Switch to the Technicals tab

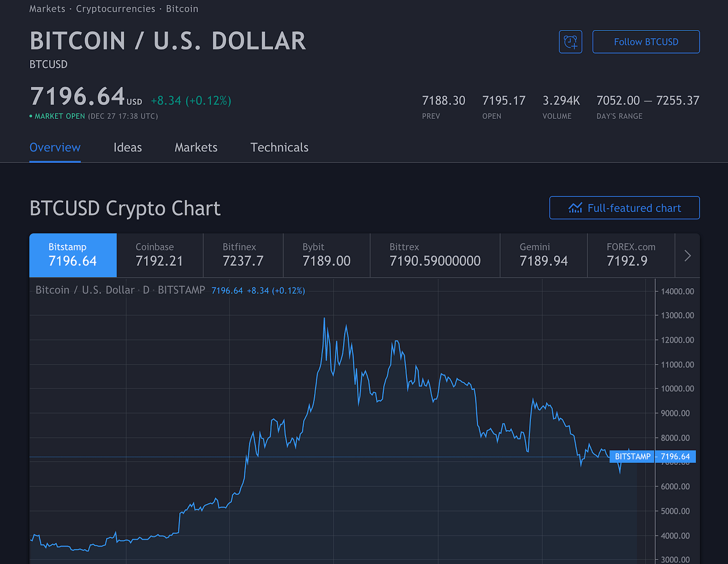click(279, 147)
